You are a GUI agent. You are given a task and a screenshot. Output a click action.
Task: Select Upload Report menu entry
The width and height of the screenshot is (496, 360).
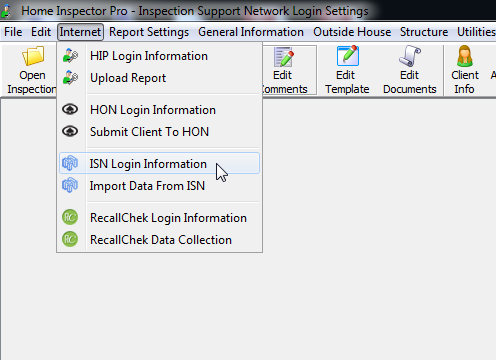pos(159,78)
